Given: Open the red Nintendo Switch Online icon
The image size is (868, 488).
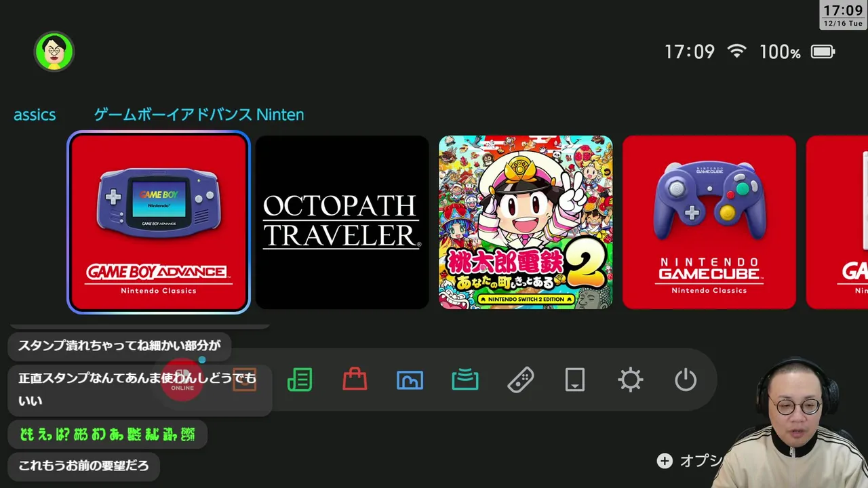Looking at the screenshot, I should (x=182, y=380).
